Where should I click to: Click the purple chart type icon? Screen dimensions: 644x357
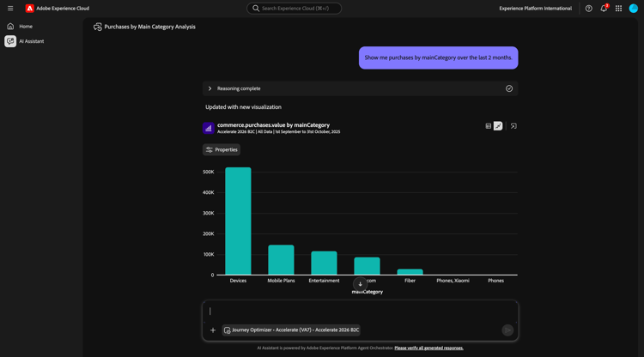coord(209,128)
